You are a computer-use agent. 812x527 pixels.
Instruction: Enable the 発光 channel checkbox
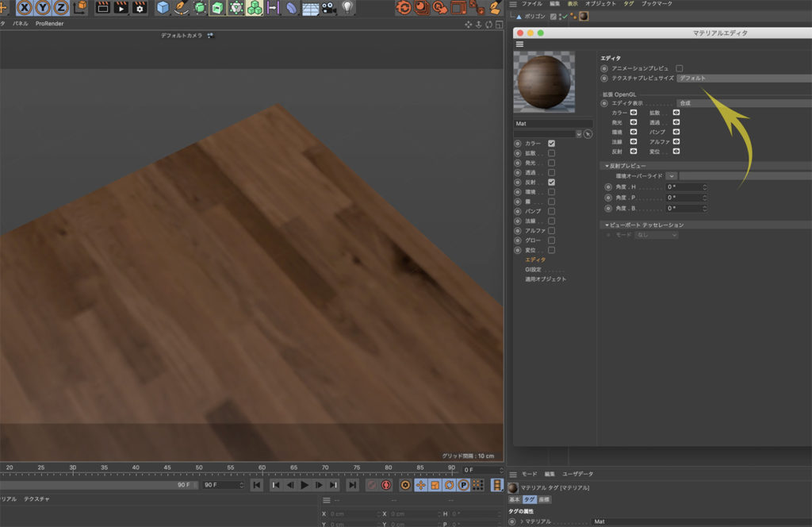[552, 163]
